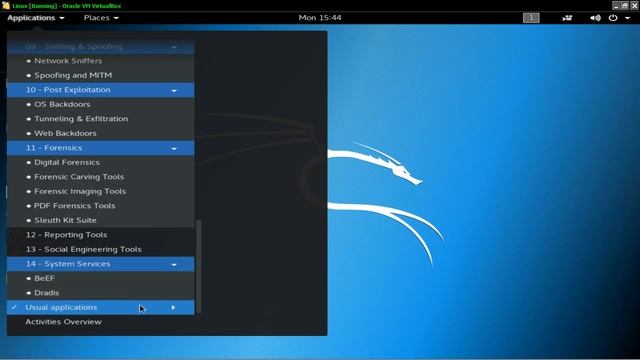The width and height of the screenshot is (640, 360).
Task: Open the network connection icon
Action: [x=567, y=18]
